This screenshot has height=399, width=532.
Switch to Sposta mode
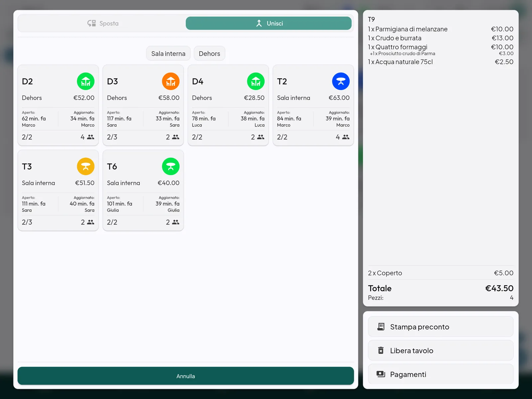tap(102, 23)
